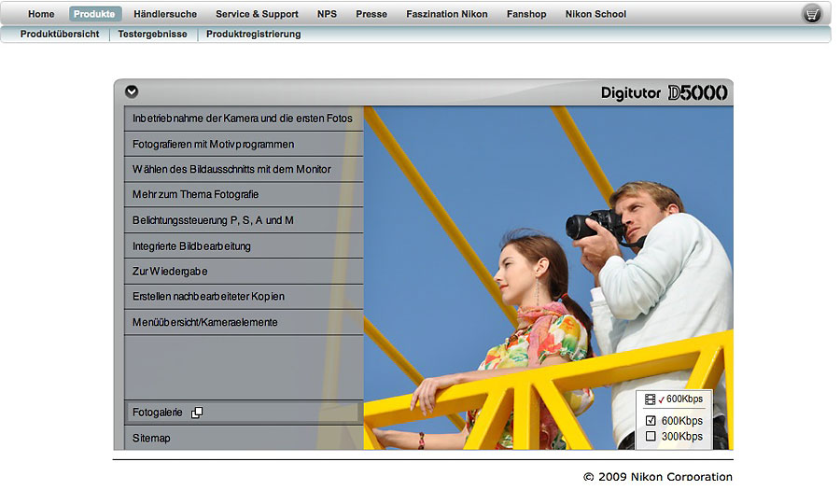Click 'Inbetriebnahme der Kamera' chapter
This screenshot has width=840, height=504.
(x=243, y=119)
